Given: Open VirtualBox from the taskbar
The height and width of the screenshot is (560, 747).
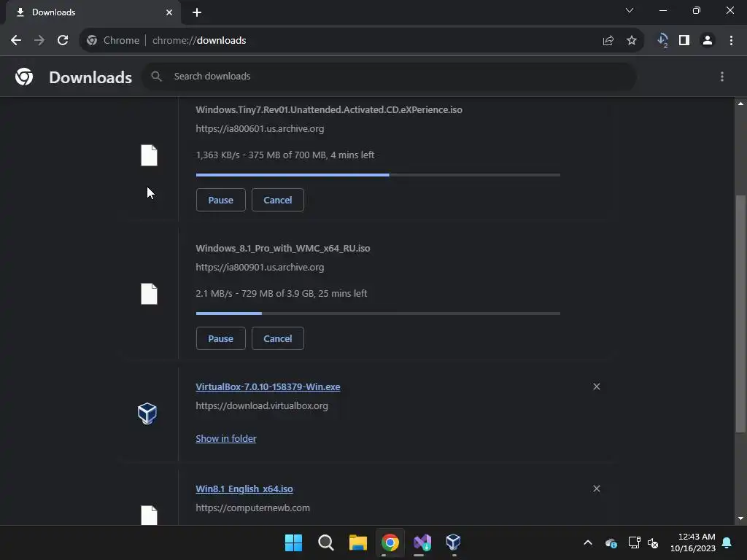Looking at the screenshot, I should tap(454, 542).
